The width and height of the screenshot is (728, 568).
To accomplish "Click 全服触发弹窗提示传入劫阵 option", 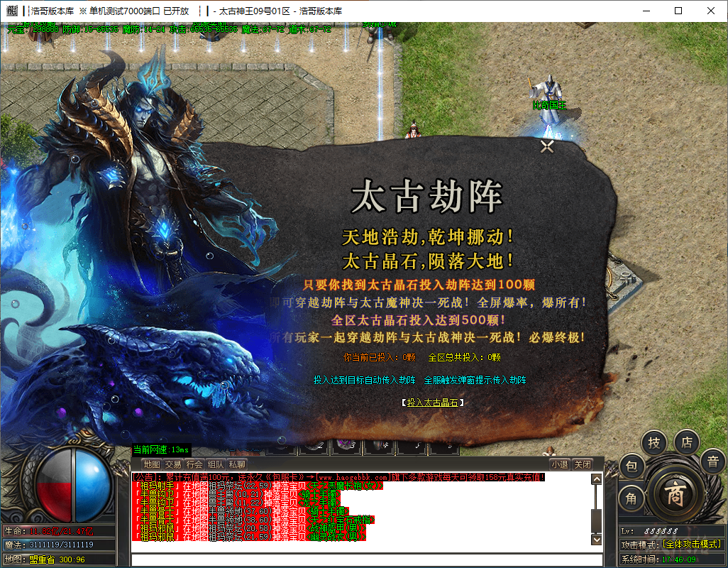I will (475, 380).
